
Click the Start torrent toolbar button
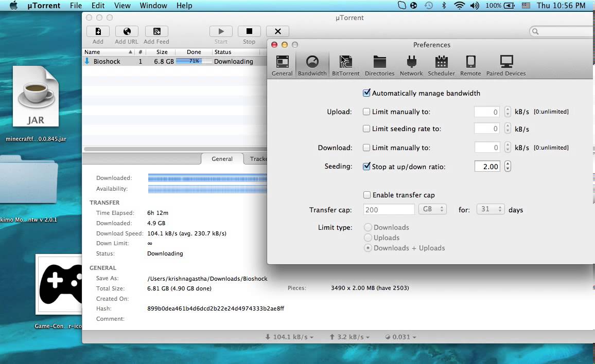[221, 31]
